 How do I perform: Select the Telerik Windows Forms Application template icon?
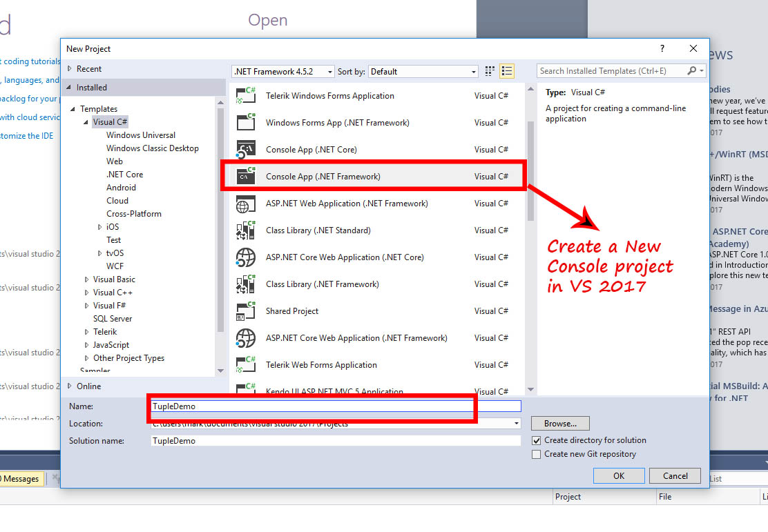(246, 95)
